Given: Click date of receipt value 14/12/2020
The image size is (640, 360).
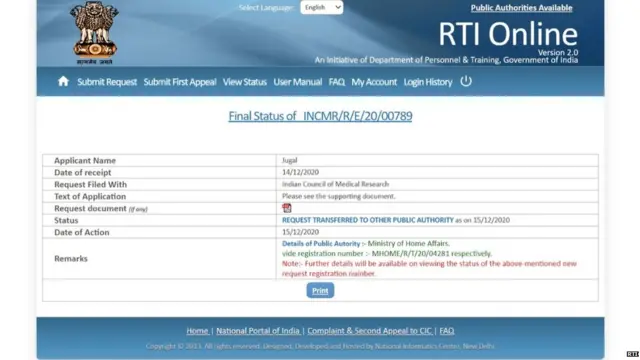Looking at the screenshot, I should pos(300,172).
